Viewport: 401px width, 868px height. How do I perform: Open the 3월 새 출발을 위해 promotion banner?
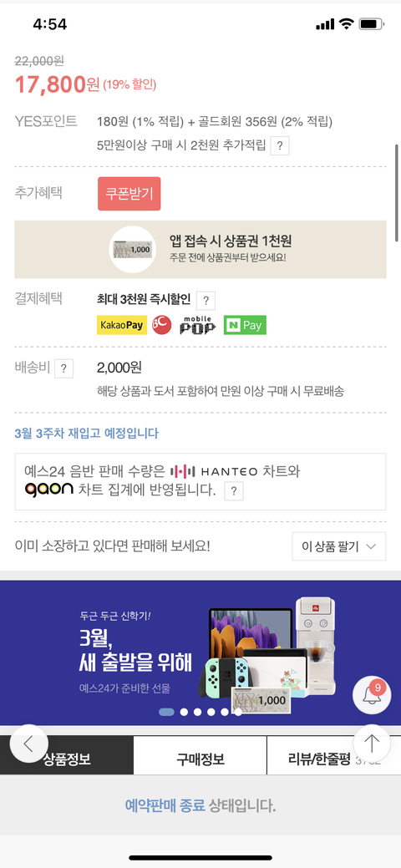point(200,653)
